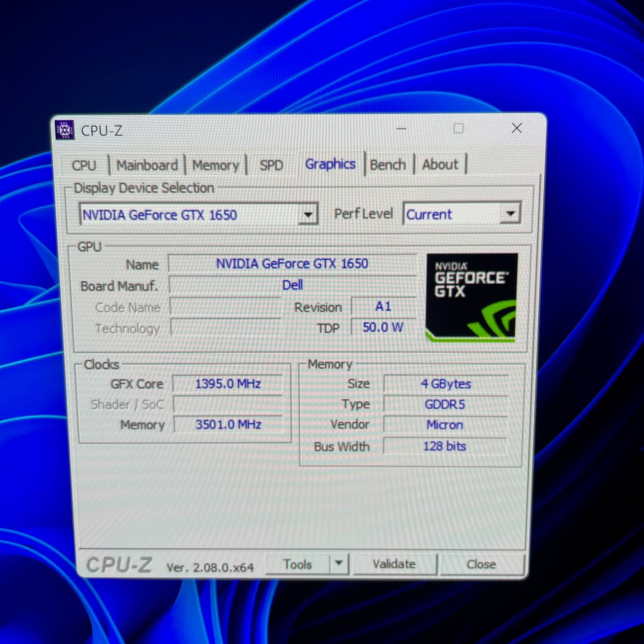Open the SPD tab
The height and width of the screenshot is (644, 644).
(271, 165)
